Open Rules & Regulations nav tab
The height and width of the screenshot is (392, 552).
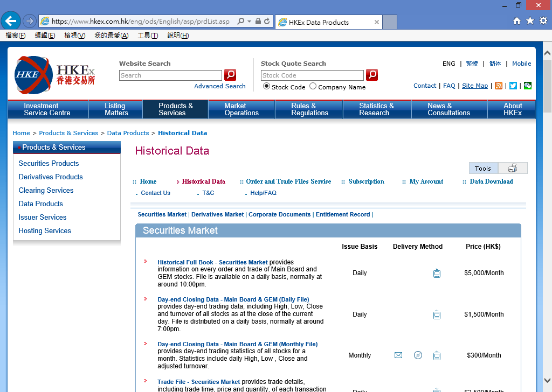pos(309,109)
